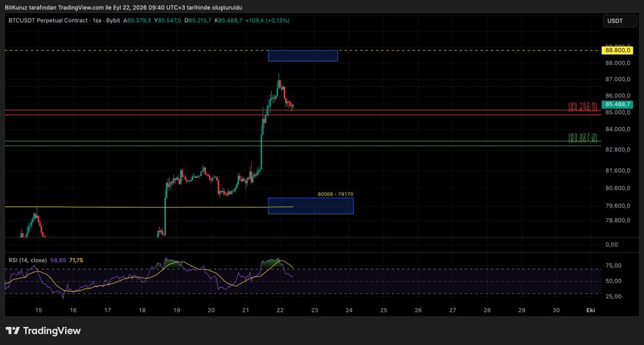The image size is (644, 345).
Task: Click 50,00 on the RSI axis
Action: point(614,281)
